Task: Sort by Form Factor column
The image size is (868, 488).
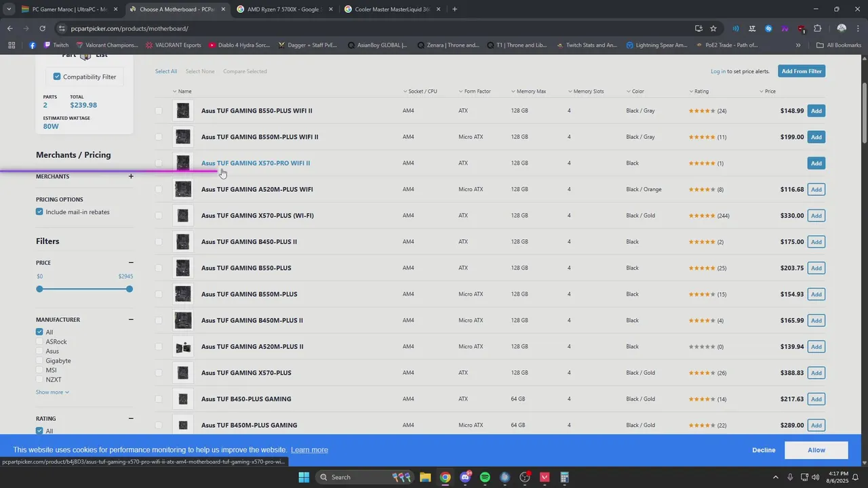Action: [x=474, y=91]
